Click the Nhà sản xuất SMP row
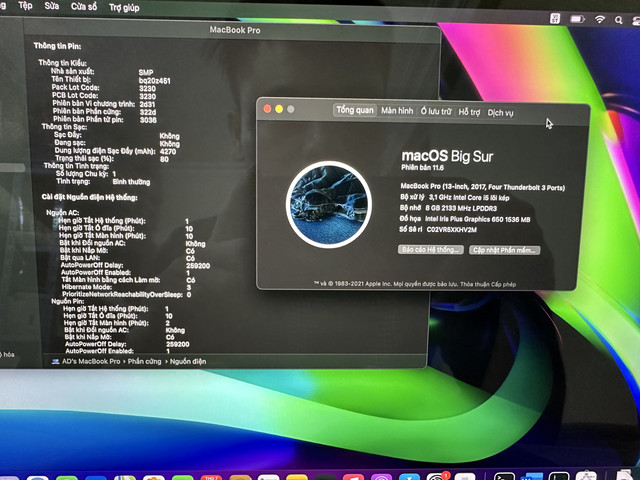The width and height of the screenshot is (640, 480). click(x=102, y=71)
